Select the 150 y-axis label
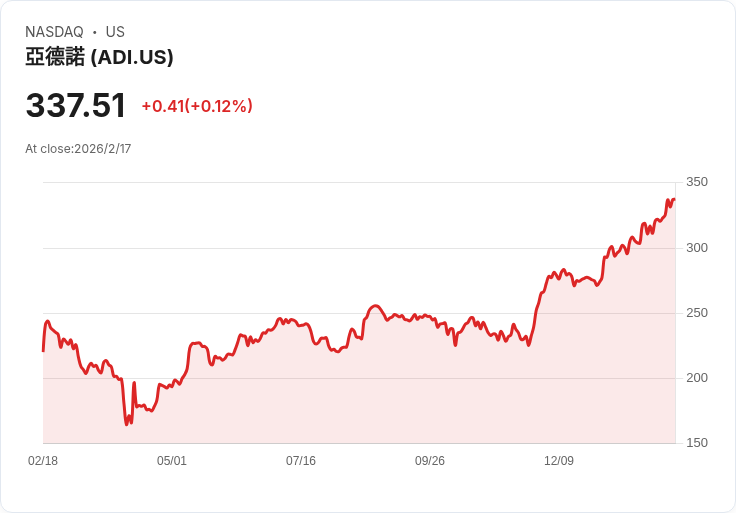Image resolution: width=736 pixels, height=513 pixels. pos(696,443)
